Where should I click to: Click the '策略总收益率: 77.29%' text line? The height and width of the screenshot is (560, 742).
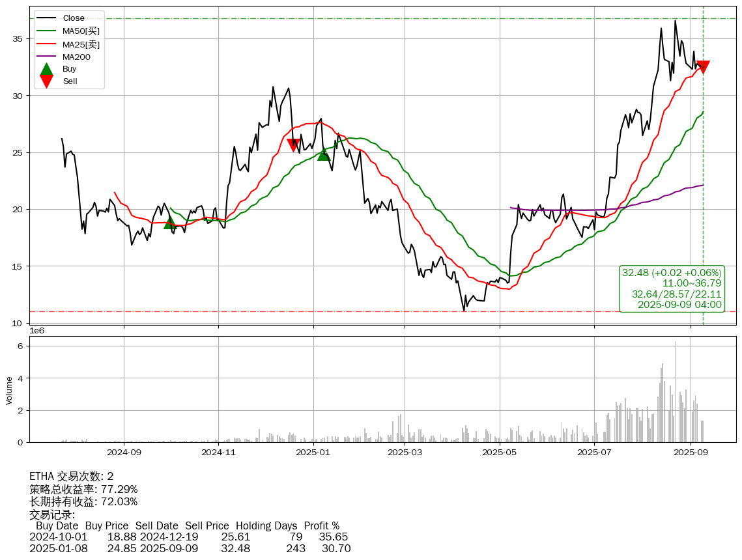[83, 489]
